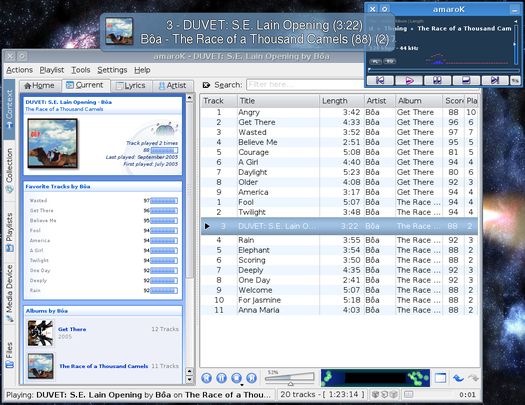
Task: Open the Files sidebar tab
Action: point(9,355)
